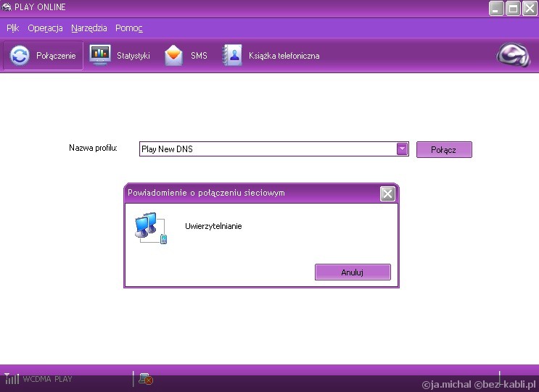
Task: Close the PLAY ONLINE main window
Action: (530, 9)
